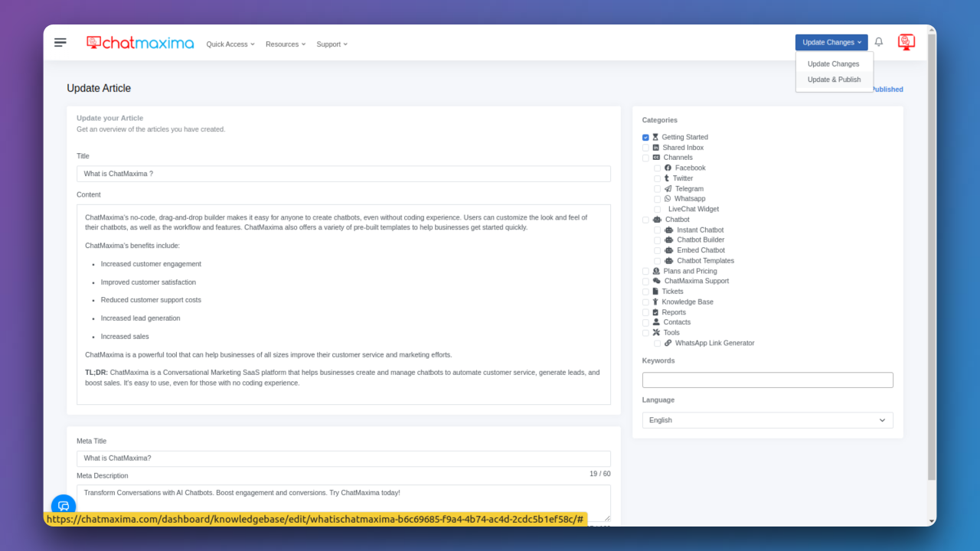Expand the Resources menu
The height and width of the screenshot is (551, 980).
286,44
